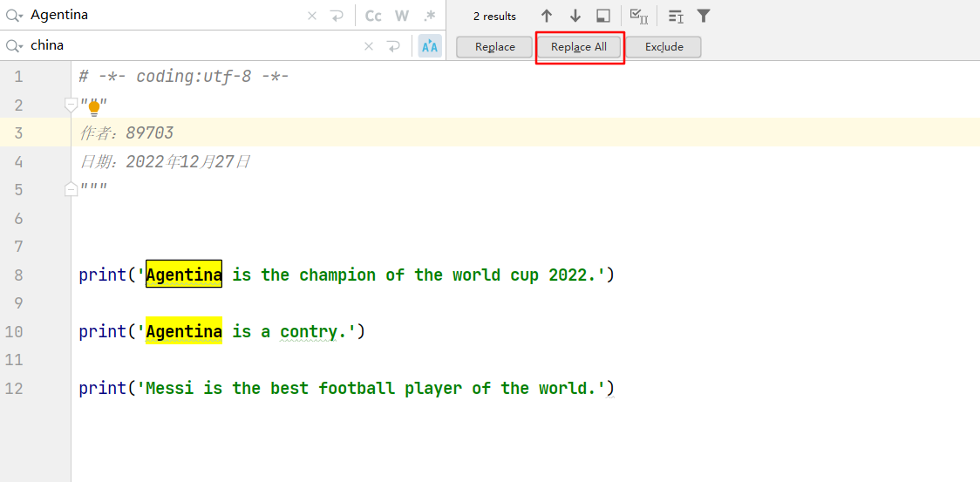
Task: Jump to next occurrence arrow
Action: pyautogui.click(x=575, y=16)
